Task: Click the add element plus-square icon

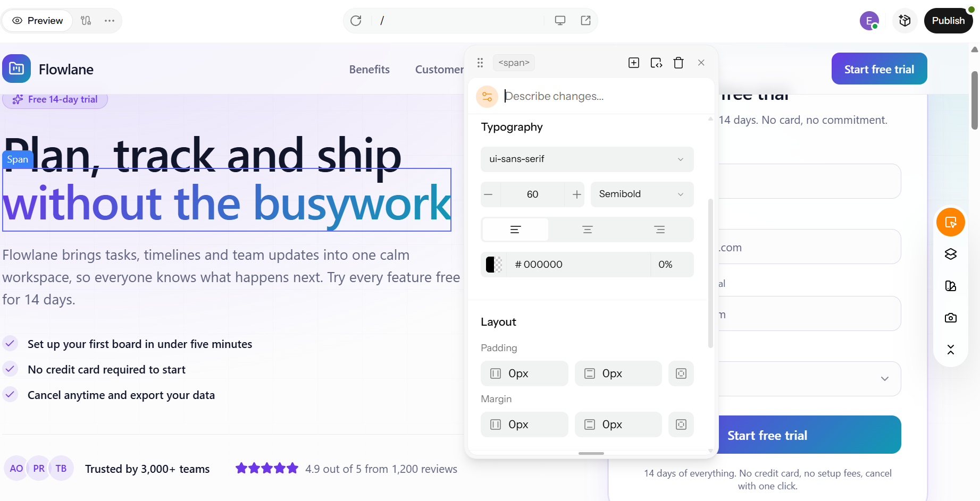Action: [634, 63]
